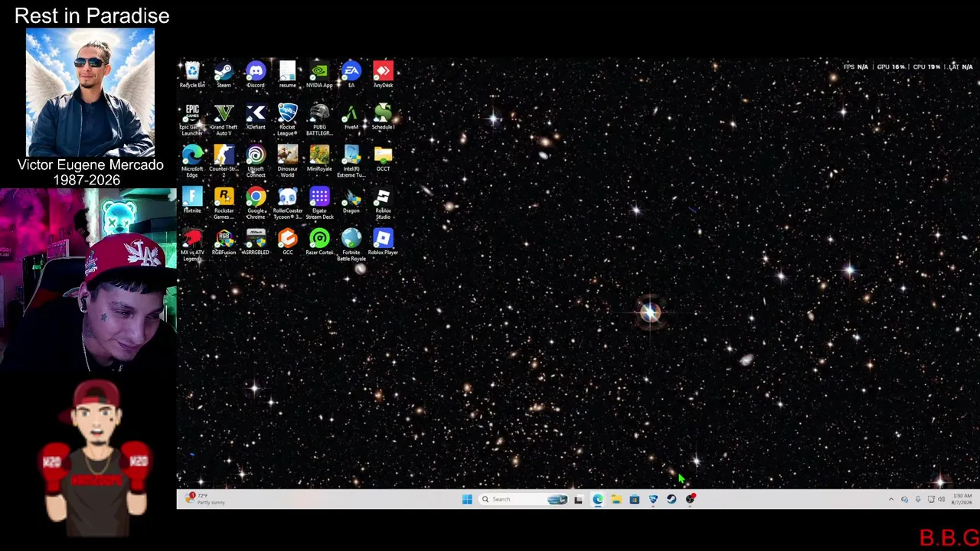Launch the EA app shortcut
Viewport: 980px width, 551px height.
(351, 75)
